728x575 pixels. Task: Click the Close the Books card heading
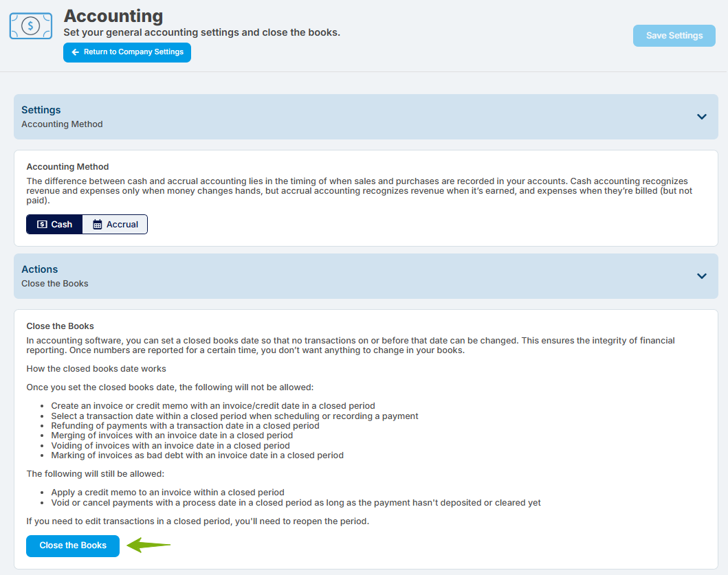coord(60,326)
